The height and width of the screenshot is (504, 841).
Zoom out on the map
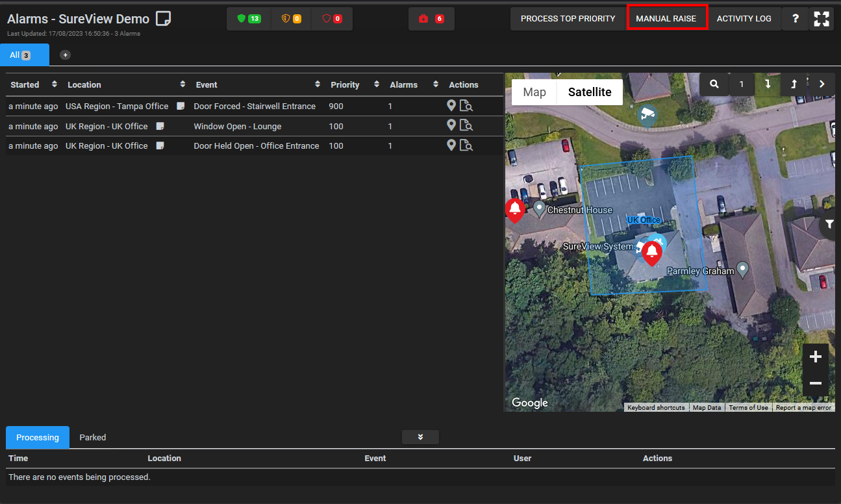point(816,383)
